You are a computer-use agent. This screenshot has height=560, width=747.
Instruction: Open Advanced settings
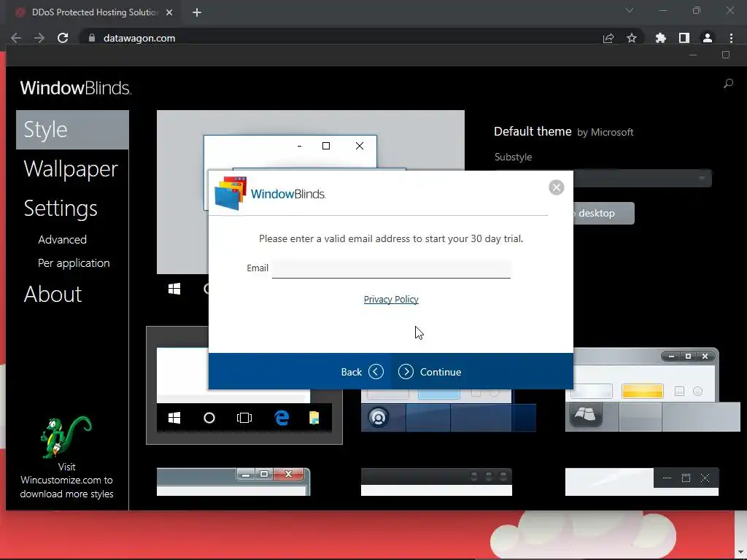(63, 239)
